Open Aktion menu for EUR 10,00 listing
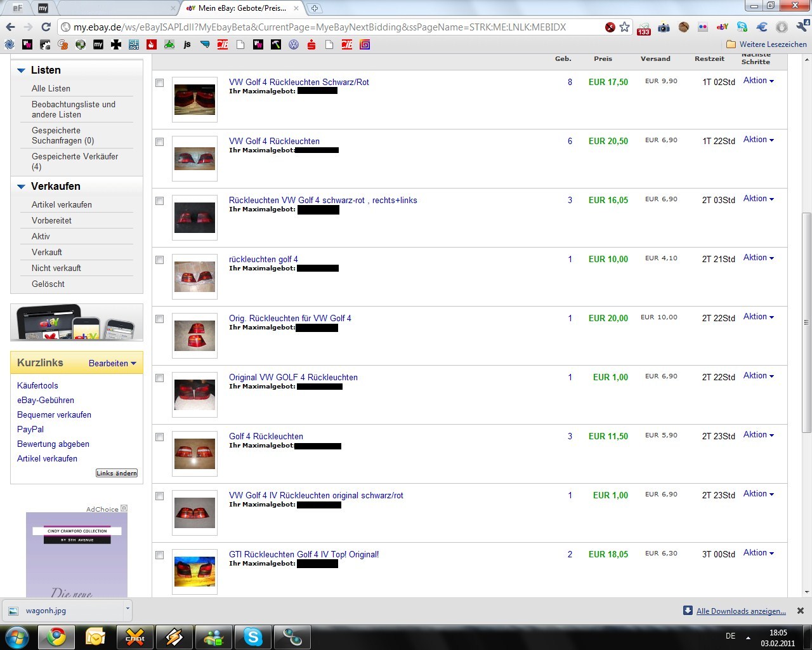The image size is (812, 650). pyautogui.click(x=759, y=258)
